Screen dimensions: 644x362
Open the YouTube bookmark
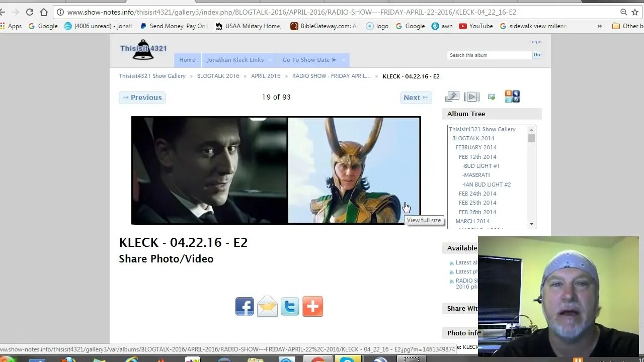point(476,26)
